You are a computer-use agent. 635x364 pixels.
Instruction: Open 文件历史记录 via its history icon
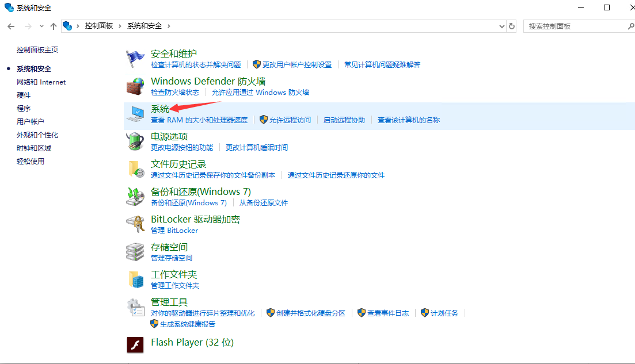point(135,168)
